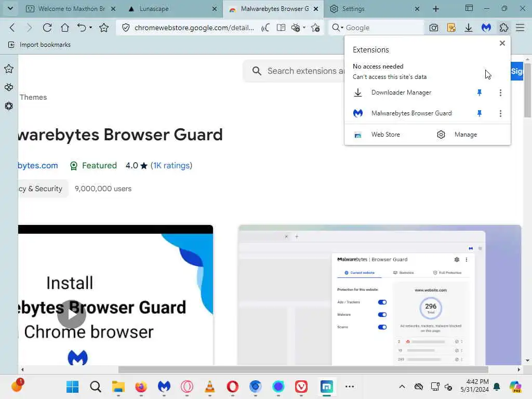
Task: Play the Install Browser Guard video
Action: coord(71,314)
